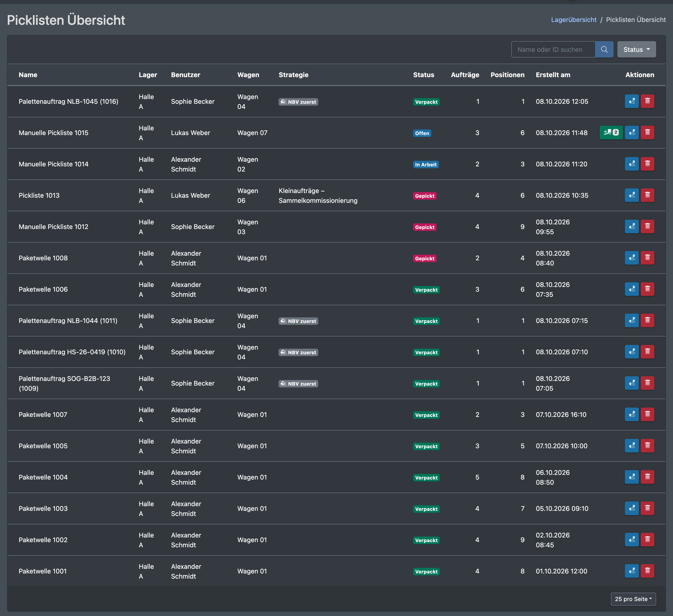Screen dimensions: 673x616
Task: Delete Paketwelle 1003 with trash icon
Action: click(x=647, y=509)
